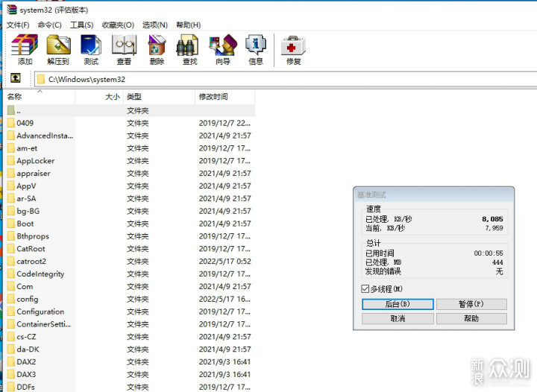The width and height of the screenshot is (537, 392).
Task: Sort by Type (类型) column header
Action: tap(160, 97)
